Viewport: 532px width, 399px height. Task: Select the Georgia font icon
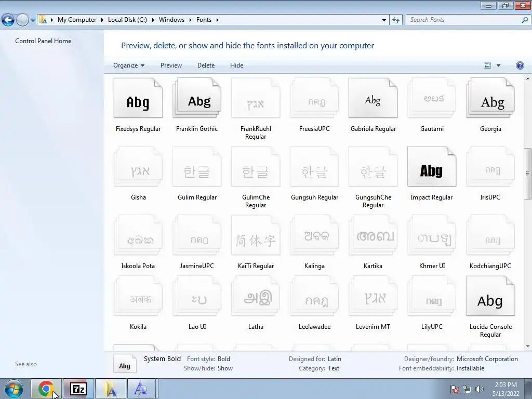[x=490, y=98]
